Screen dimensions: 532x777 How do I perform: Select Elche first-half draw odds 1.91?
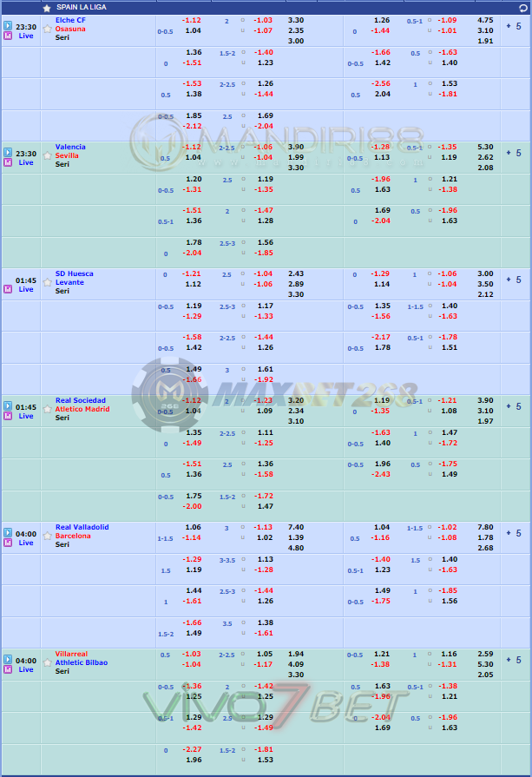pyautogui.click(x=485, y=41)
